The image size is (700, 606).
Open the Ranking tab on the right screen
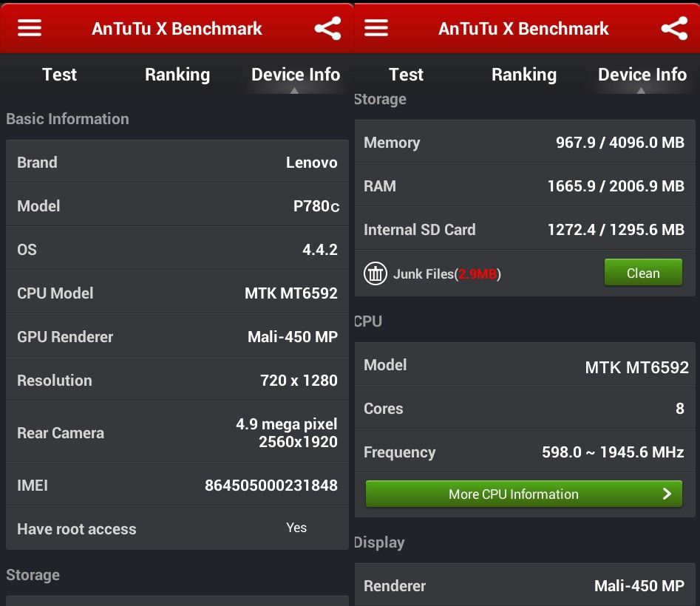524,75
